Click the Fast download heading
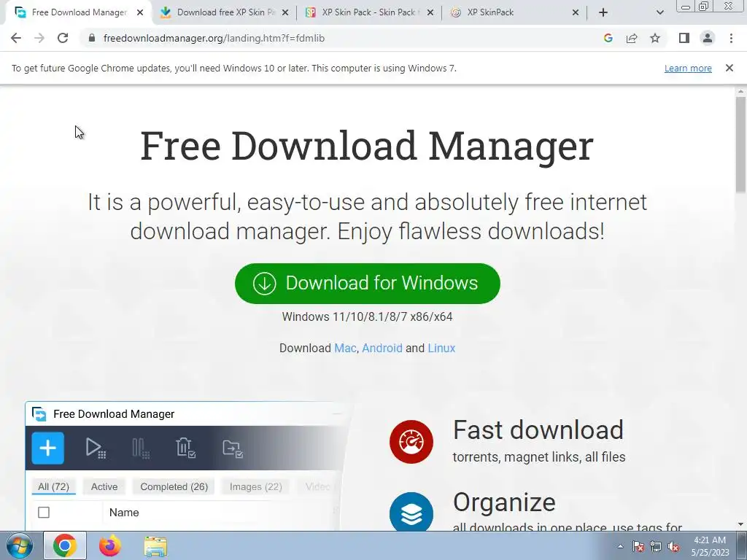Screen dimensions: 747x560 [x=538, y=430]
